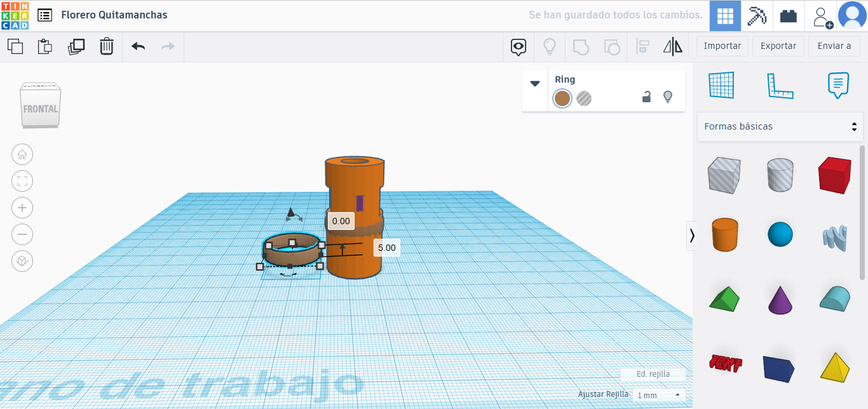Click the Importar button
Screen dimensions: 868x409
point(722,46)
